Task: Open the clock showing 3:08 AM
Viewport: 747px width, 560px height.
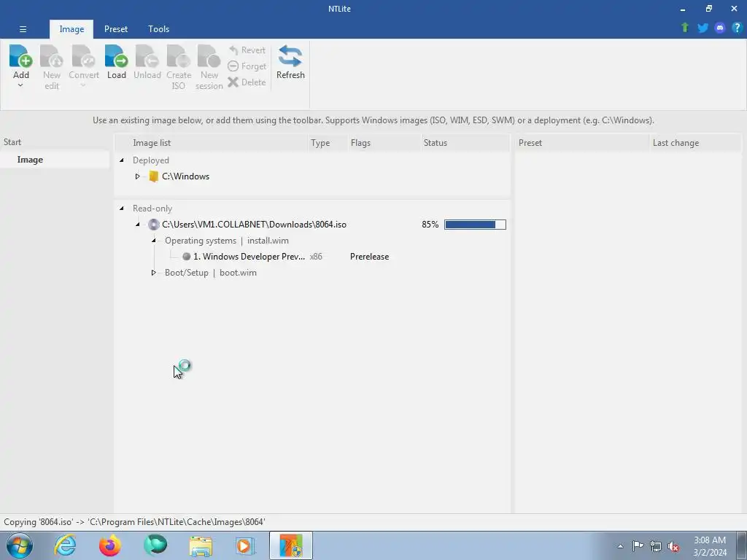Action: pos(710,546)
